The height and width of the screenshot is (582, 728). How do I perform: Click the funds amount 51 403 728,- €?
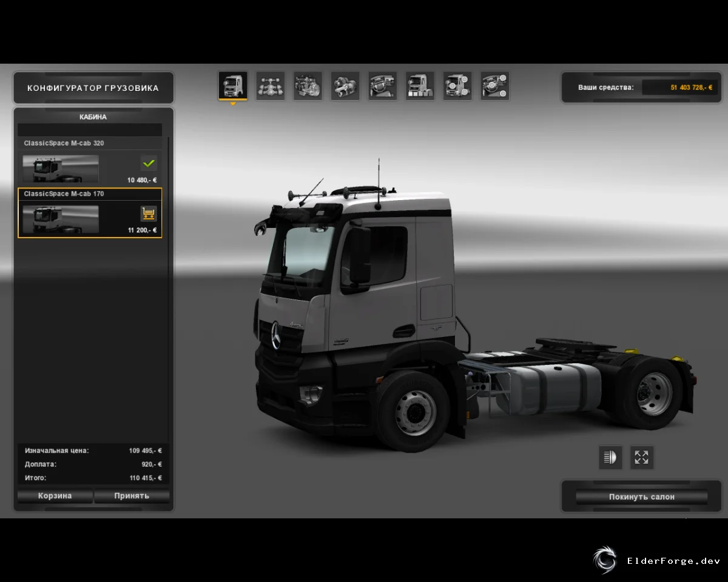point(692,87)
